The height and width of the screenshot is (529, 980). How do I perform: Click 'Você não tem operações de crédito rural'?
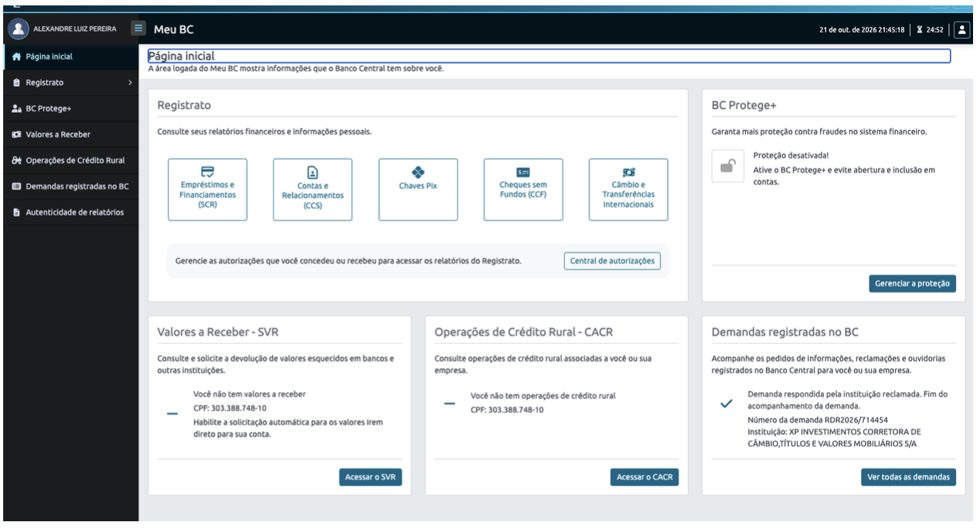coord(543,396)
